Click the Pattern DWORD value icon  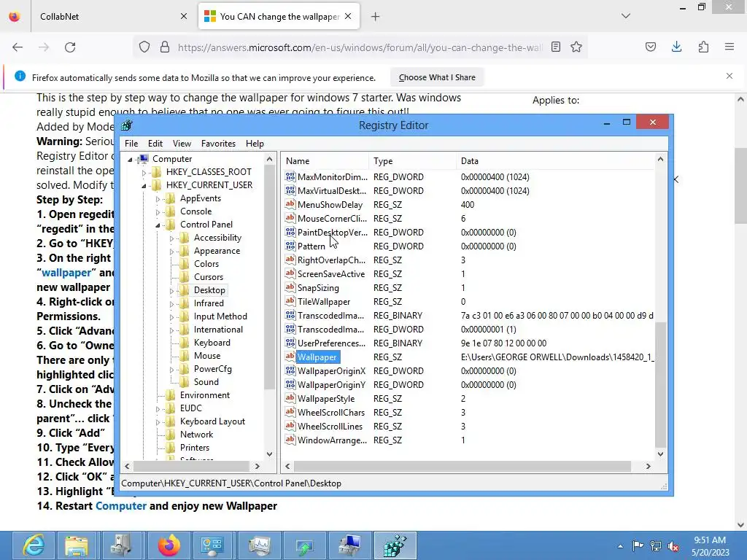pos(290,246)
